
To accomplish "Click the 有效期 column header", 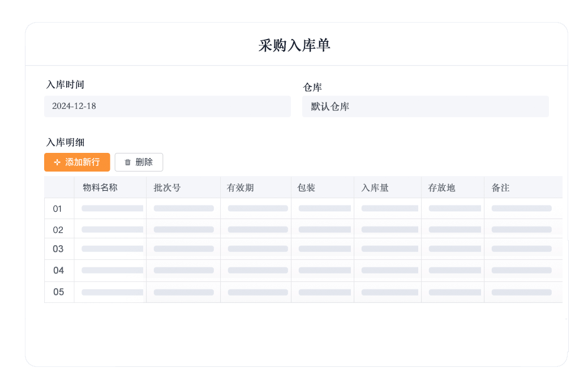I will coord(240,187).
